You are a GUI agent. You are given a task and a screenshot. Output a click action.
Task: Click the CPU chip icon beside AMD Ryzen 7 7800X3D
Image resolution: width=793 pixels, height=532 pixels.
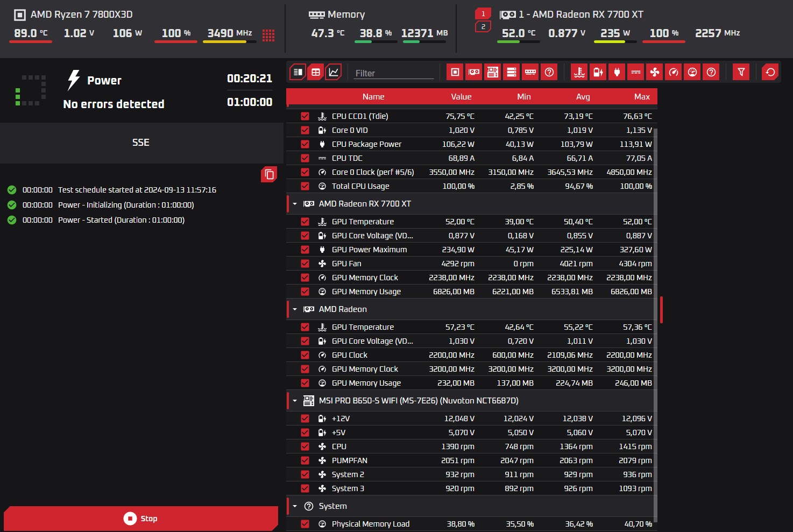20,15
